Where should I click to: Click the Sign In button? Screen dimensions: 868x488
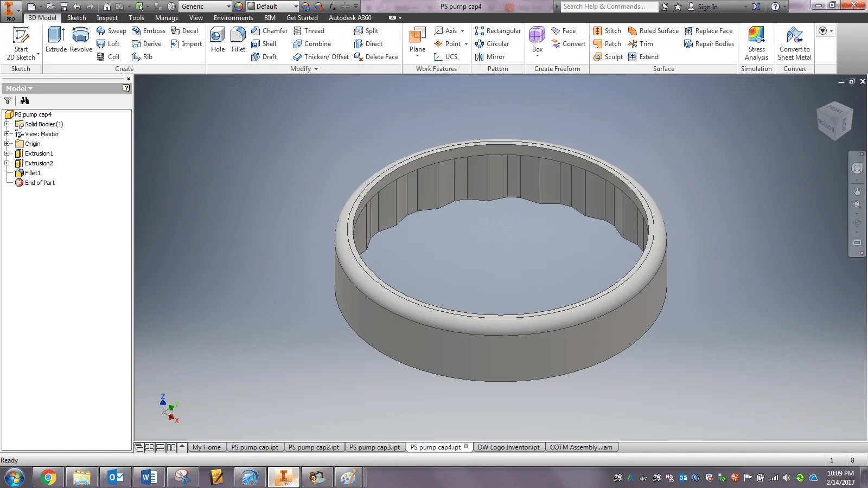tap(707, 7)
